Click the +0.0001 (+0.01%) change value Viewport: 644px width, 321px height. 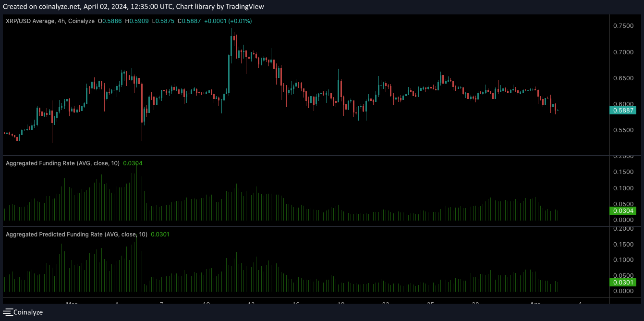[228, 21]
